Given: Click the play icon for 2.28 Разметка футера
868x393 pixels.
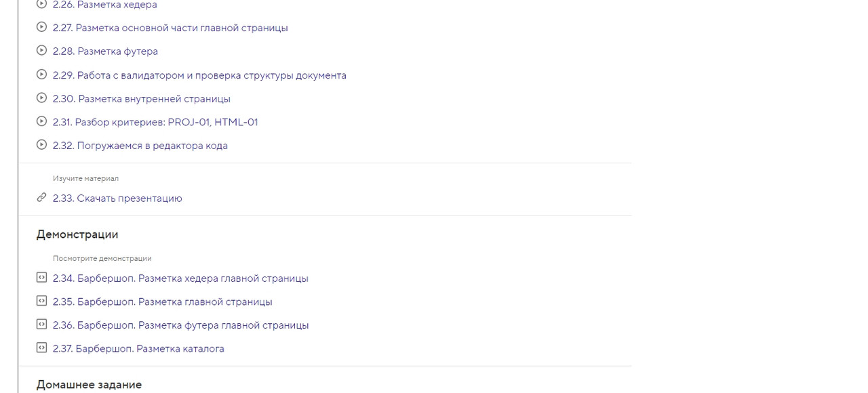Looking at the screenshot, I should tap(41, 51).
